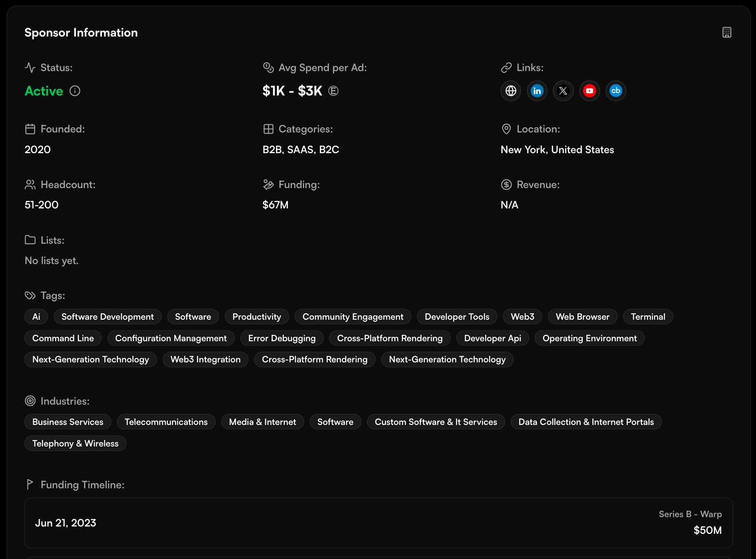Choose Telephony & Wireless industry chip
The image size is (756, 559).
click(75, 443)
